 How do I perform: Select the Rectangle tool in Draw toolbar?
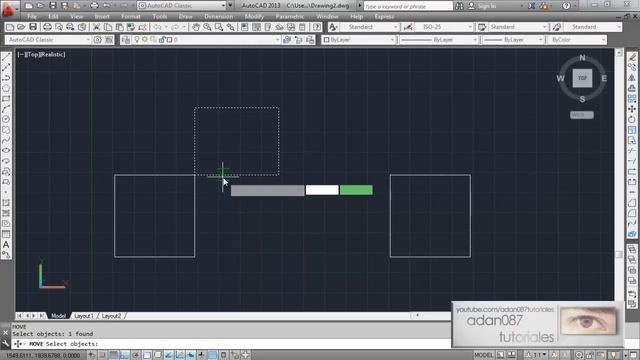click(6, 99)
